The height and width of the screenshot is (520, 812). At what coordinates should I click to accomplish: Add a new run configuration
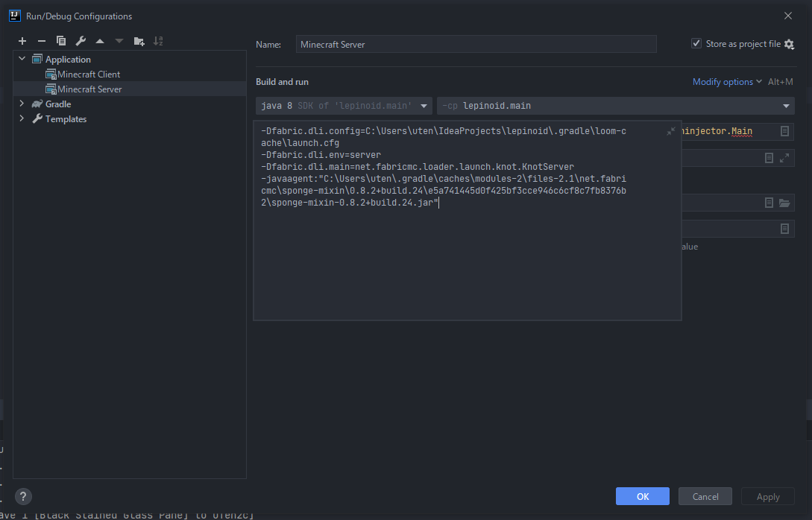(22, 41)
